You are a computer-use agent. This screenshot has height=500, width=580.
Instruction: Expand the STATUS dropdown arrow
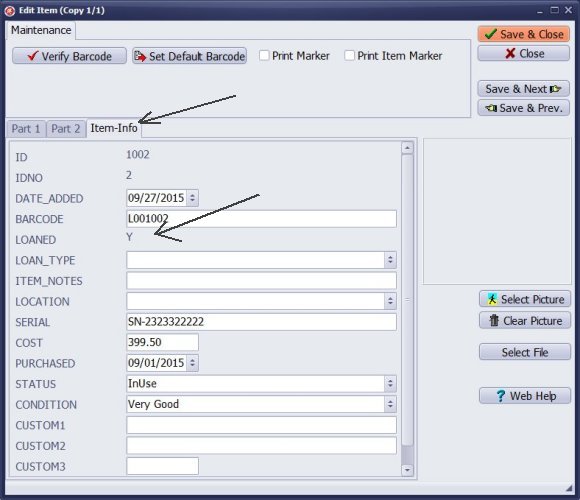[390, 384]
